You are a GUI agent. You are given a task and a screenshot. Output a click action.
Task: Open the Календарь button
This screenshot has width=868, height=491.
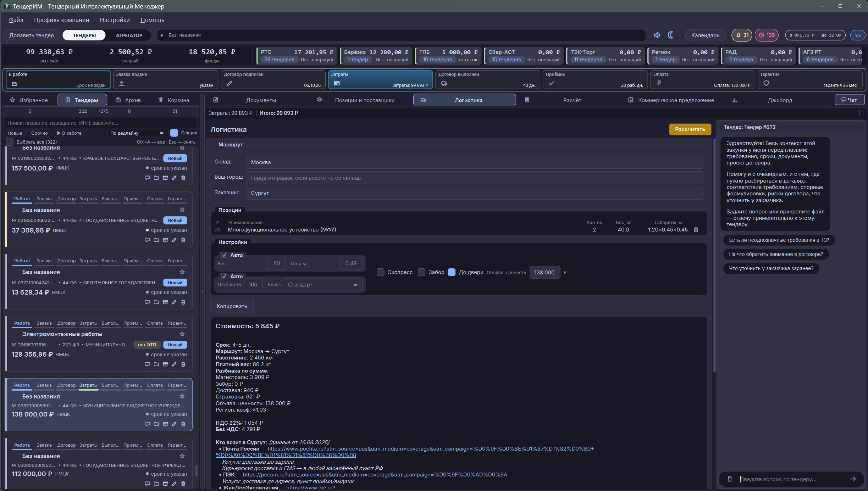pos(705,35)
